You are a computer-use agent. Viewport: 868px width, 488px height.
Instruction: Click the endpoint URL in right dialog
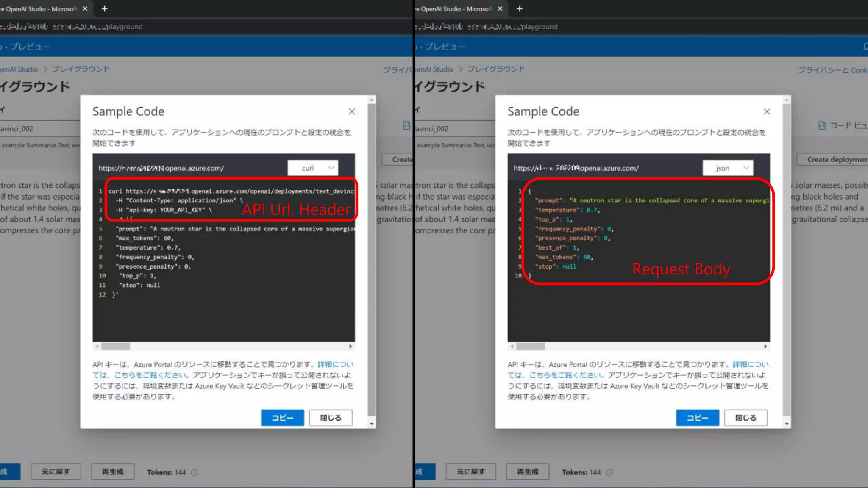tap(576, 168)
